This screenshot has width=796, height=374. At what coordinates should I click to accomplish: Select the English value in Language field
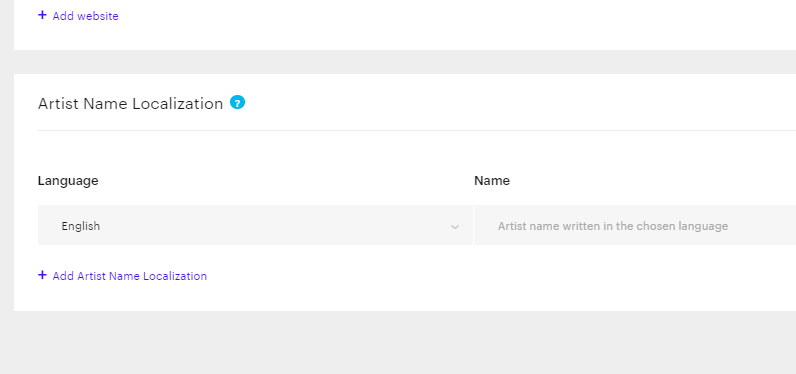pyautogui.click(x=81, y=226)
